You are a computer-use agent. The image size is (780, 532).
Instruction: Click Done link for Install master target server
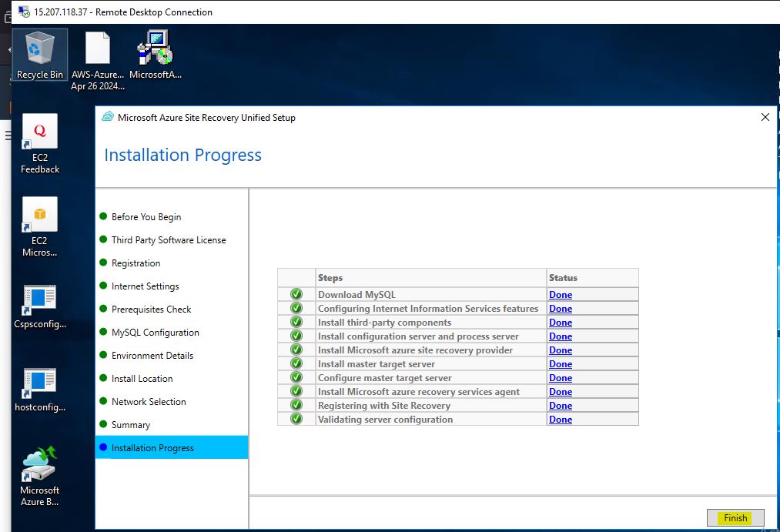(561, 364)
